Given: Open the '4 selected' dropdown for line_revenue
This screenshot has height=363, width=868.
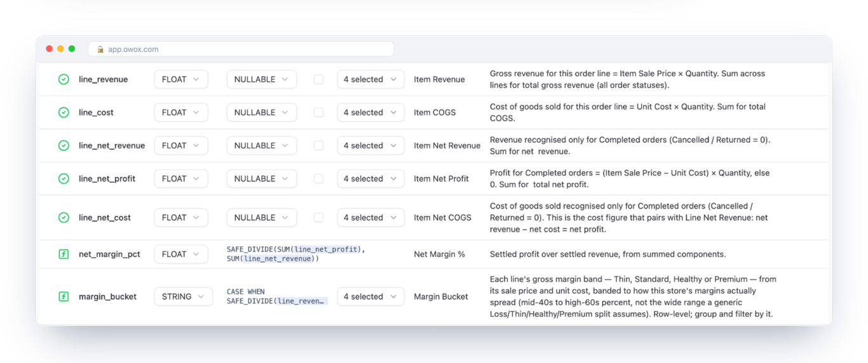Looking at the screenshot, I should 370,79.
